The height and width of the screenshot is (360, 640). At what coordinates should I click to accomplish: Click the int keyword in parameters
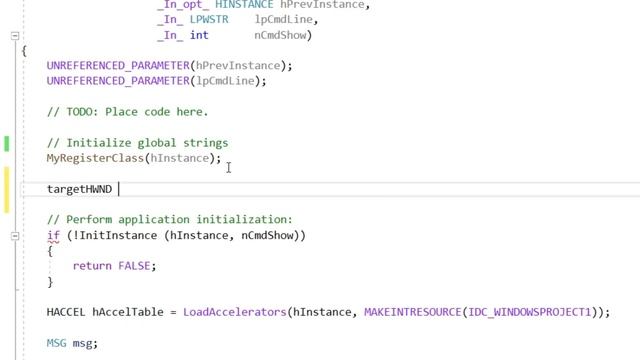pos(199,35)
